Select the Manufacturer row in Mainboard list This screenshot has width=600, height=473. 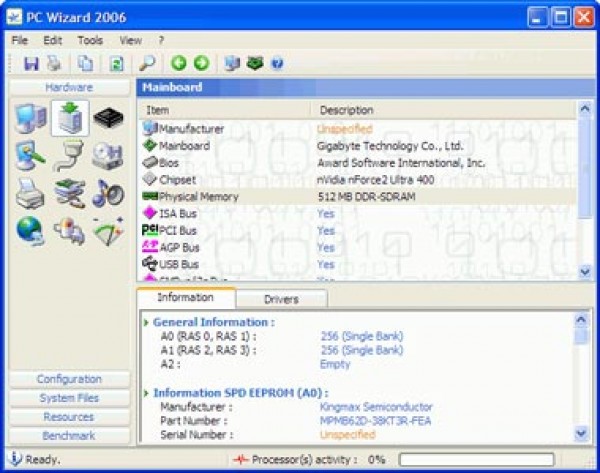click(x=357, y=129)
